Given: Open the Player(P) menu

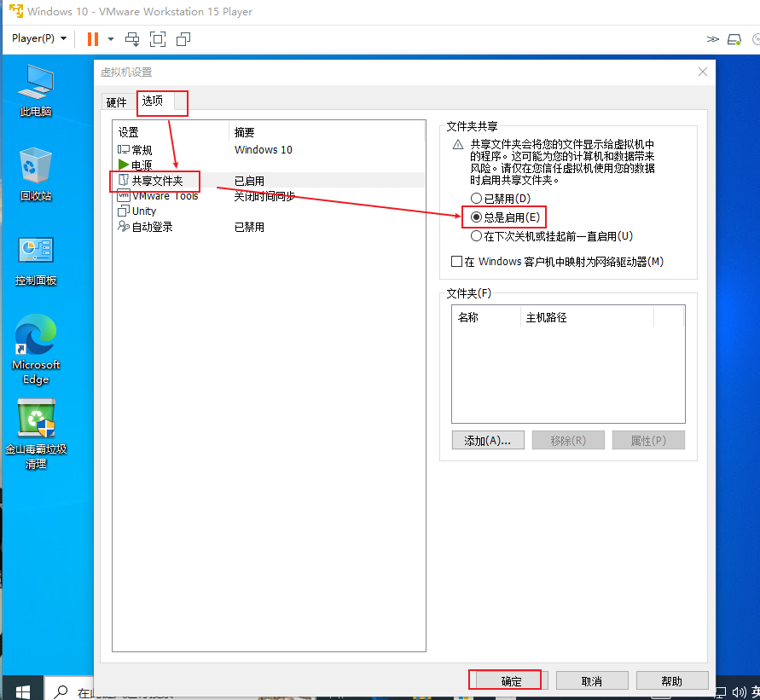Looking at the screenshot, I should pos(38,38).
